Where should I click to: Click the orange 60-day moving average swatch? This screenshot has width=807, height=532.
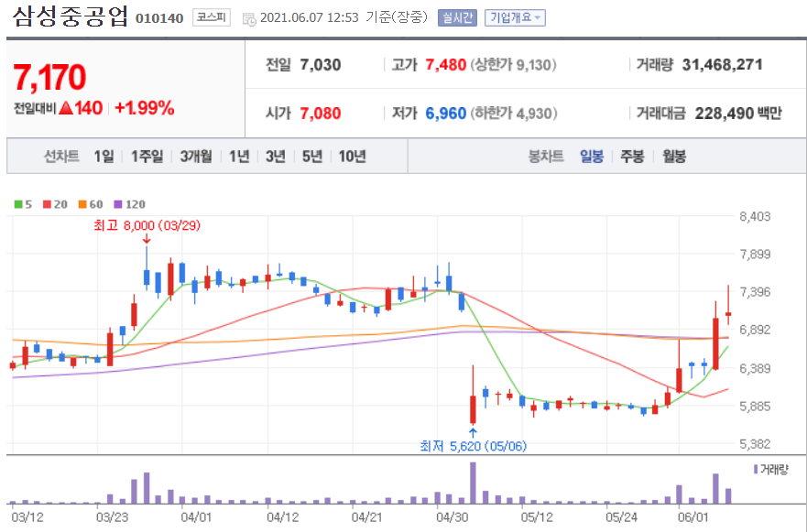coord(82,204)
